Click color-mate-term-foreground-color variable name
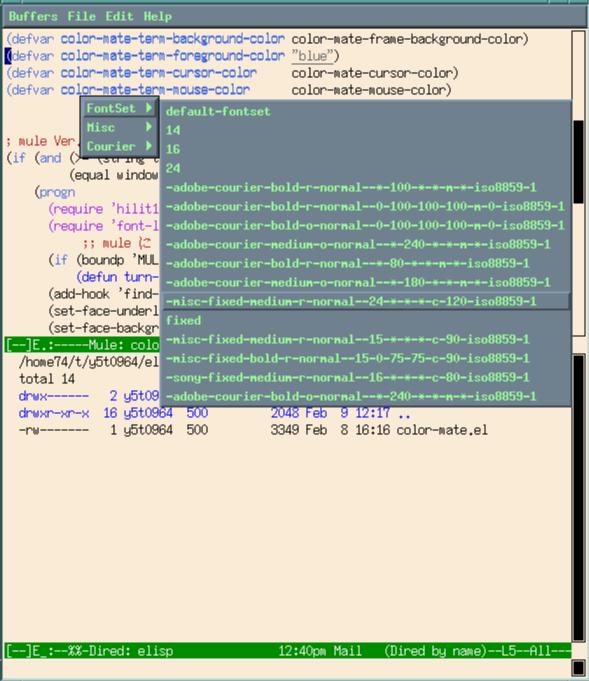This screenshot has height=681, width=589. click(x=172, y=56)
